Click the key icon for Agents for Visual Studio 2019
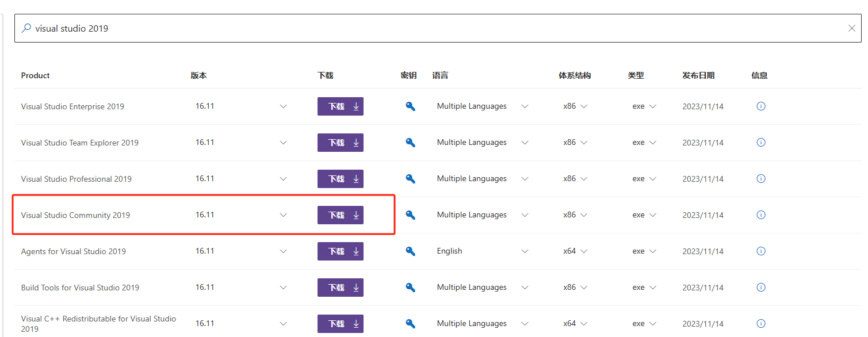The height and width of the screenshot is (337, 868). (x=410, y=251)
